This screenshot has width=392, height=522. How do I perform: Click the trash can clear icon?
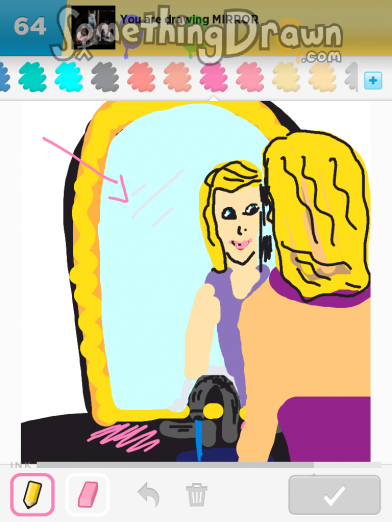[x=196, y=494]
